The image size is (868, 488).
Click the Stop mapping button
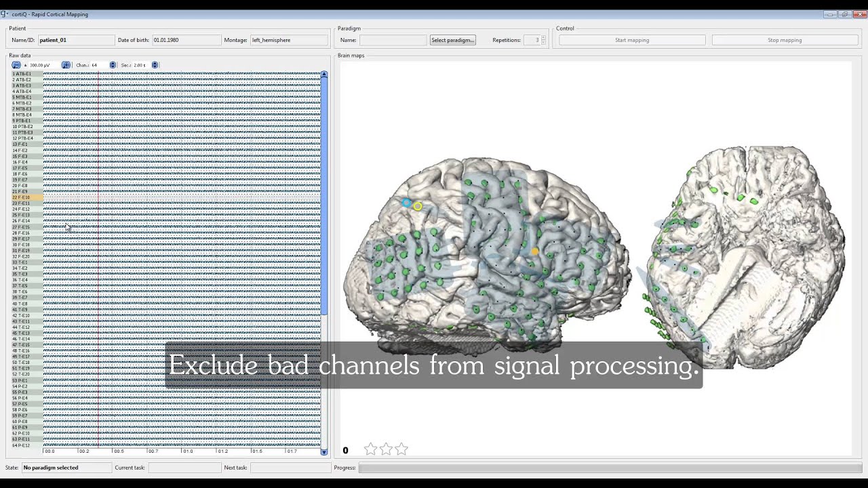pyautogui.click(x=785, y=40)
